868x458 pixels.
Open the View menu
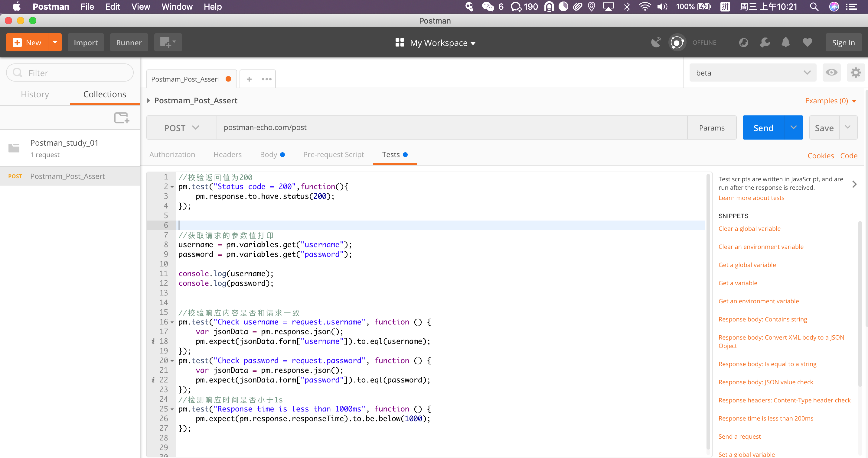coord(141,7)
